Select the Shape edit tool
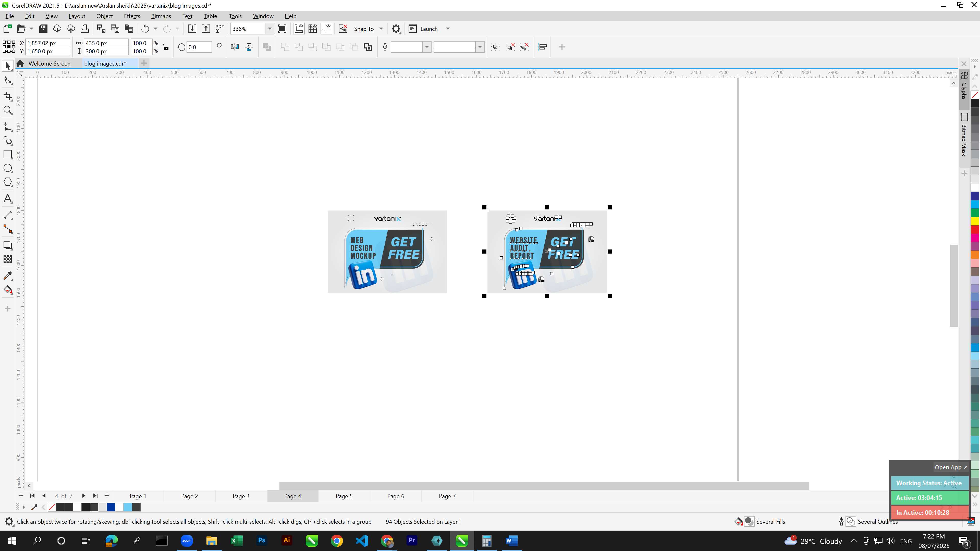980x551 pixels. point(8,80)
